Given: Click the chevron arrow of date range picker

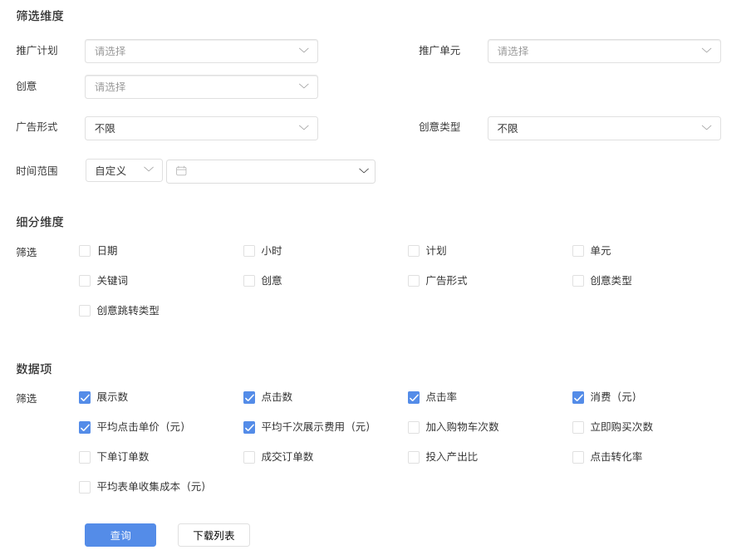Looking at the screenshot, I should click(x=364, y=171).
